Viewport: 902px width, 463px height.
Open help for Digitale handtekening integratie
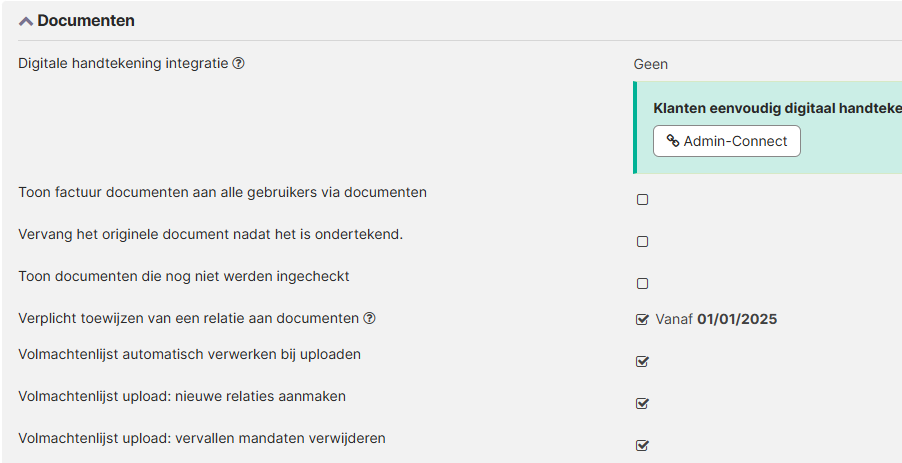pyautogui.click(x=238, y=63)
